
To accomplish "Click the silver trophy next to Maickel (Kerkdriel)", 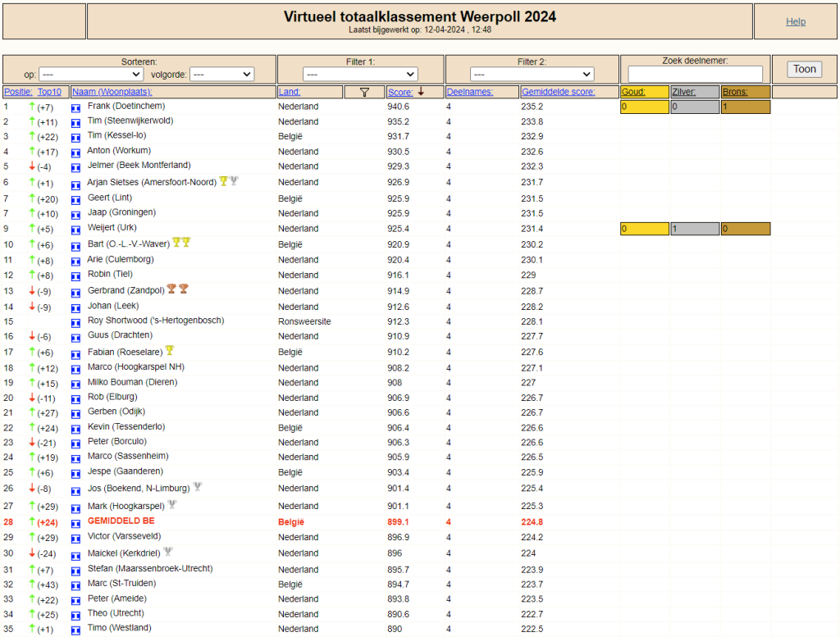I will pos(167,551).
